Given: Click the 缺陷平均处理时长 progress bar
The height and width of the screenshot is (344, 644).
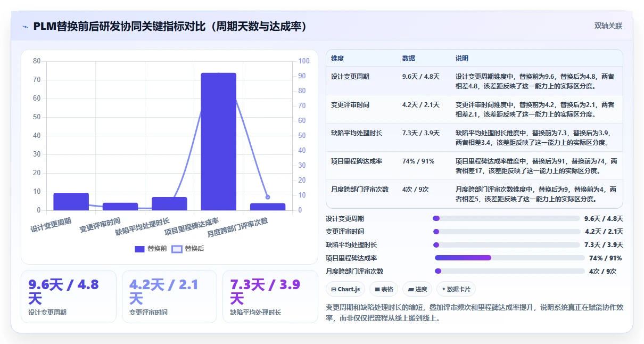Looking at the screenshot, I should [x=506, y=245].
